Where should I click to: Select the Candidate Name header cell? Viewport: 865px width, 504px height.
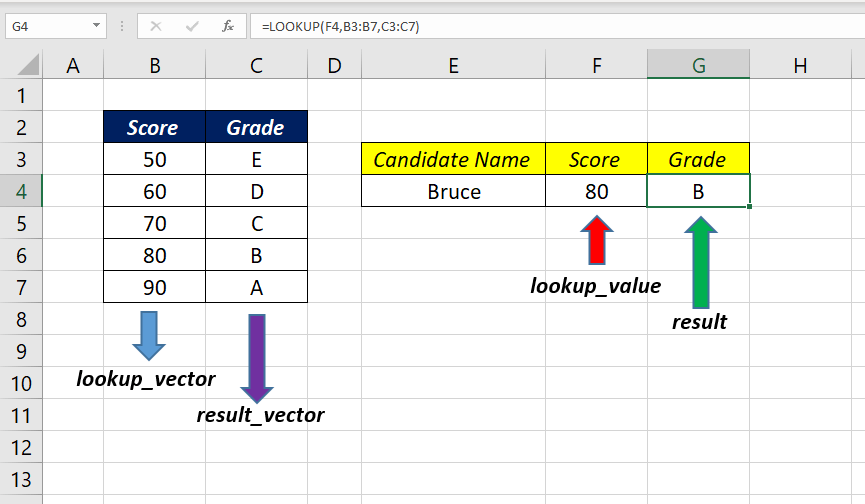(x=453, y=159)
